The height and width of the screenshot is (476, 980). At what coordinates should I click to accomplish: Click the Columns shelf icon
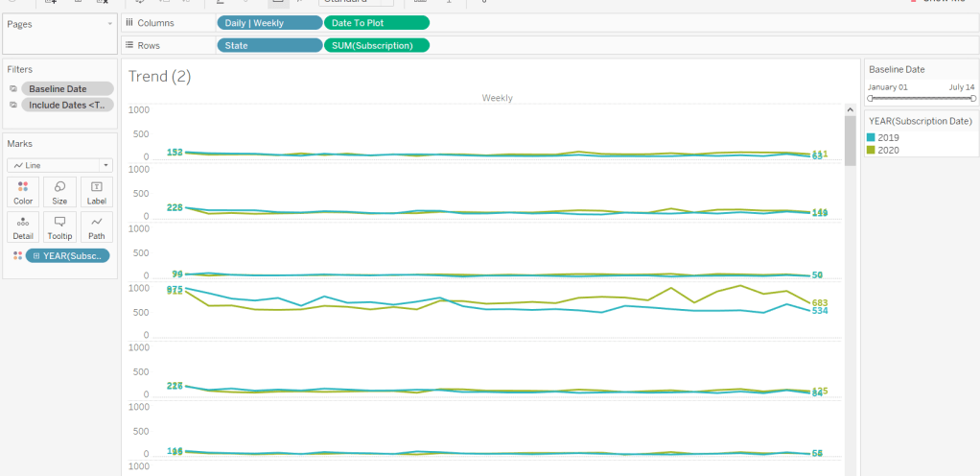(129, 22)
